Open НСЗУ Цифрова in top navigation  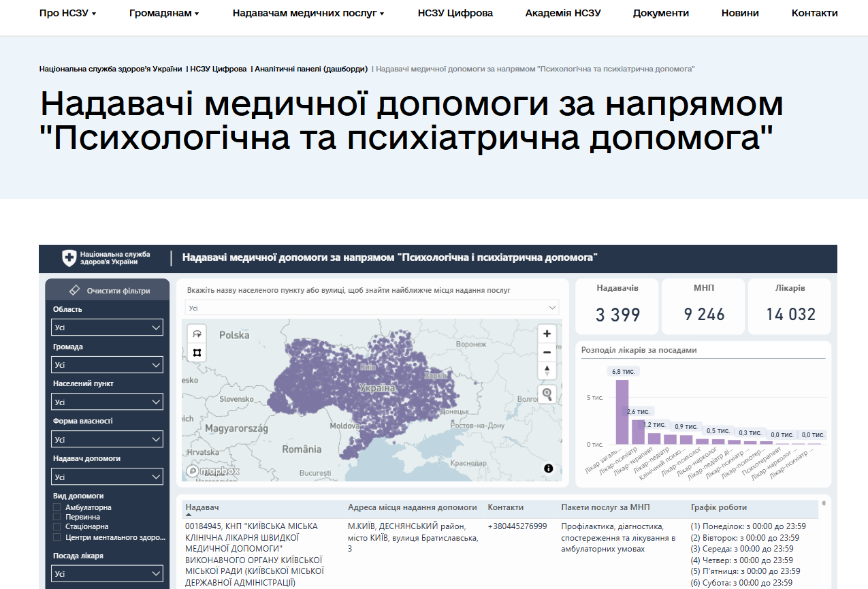pyautogui.click(x=455, y=13)
